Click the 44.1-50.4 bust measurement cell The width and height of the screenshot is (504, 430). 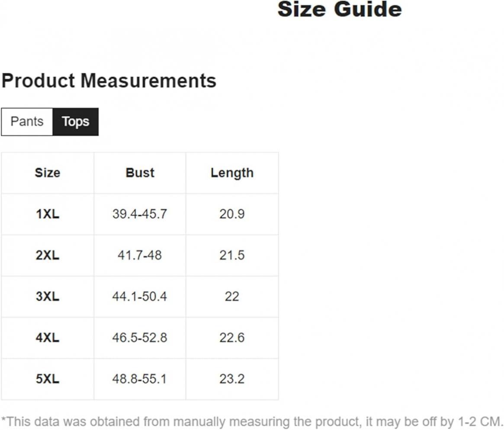[140, 296]
